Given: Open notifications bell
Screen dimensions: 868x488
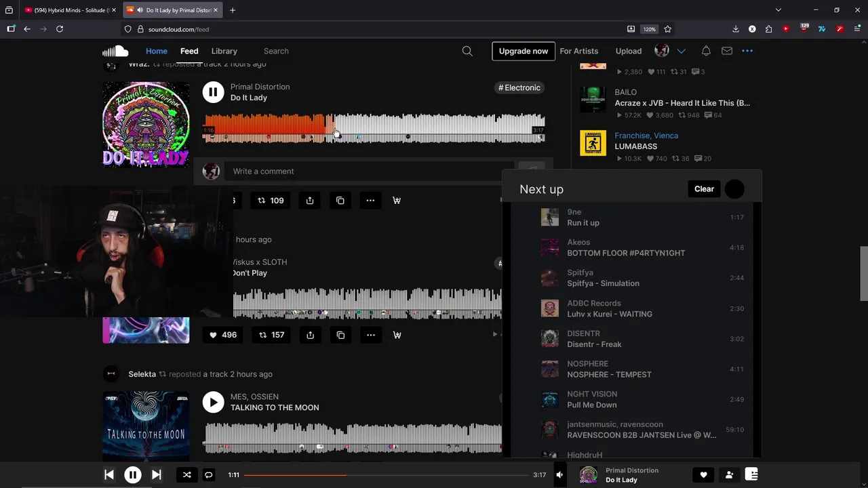Looking at the screenshot, I should click(706, 51).
